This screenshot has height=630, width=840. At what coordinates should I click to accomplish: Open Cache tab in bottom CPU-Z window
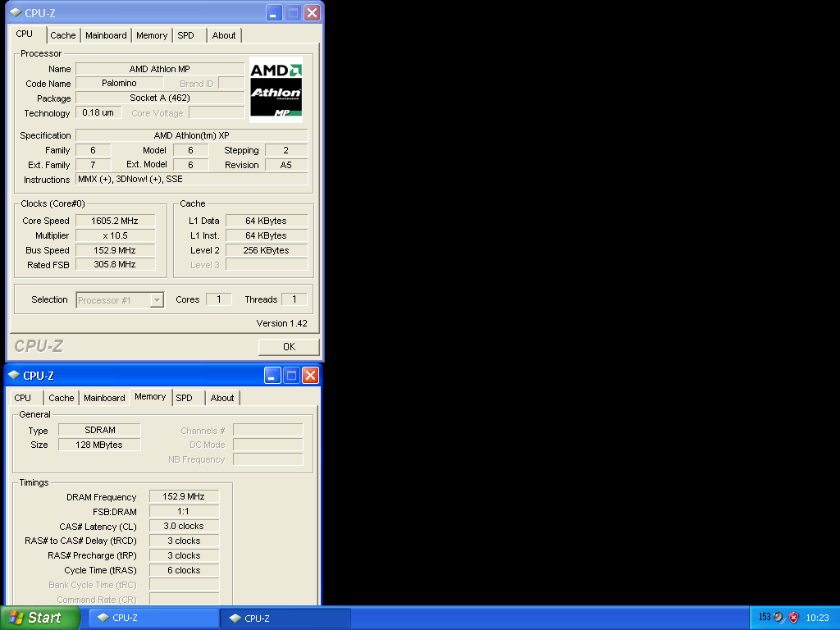click(62, 398)
